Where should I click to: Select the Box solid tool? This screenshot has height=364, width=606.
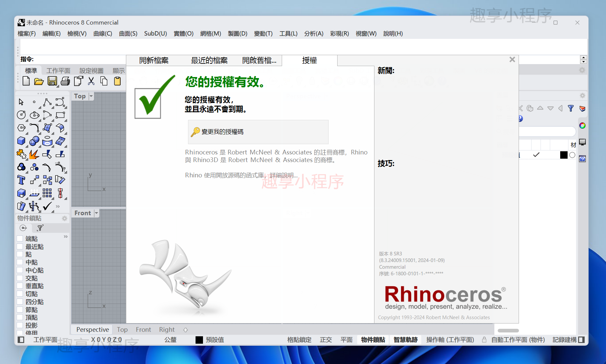click(21, 141)
